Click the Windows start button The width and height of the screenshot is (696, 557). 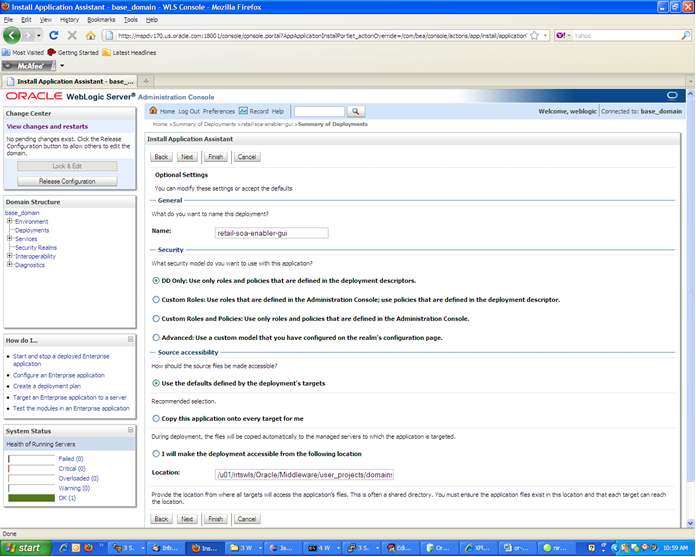click(x=25, y=548)
